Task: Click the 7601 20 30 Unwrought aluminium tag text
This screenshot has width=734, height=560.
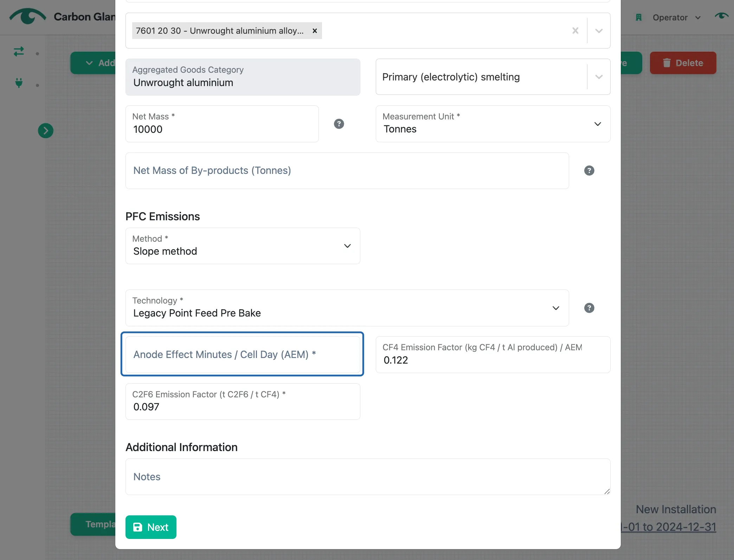Action: click(x=220, y=31)
